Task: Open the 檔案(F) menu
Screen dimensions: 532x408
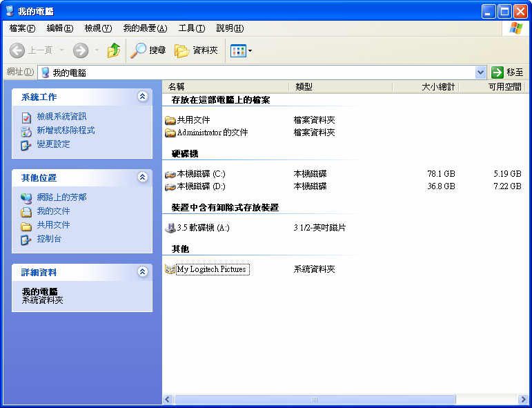Action: click(22, 28)
